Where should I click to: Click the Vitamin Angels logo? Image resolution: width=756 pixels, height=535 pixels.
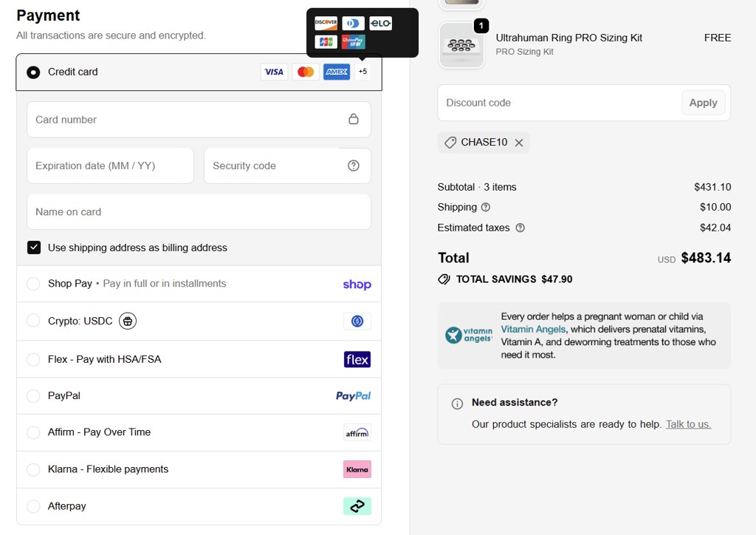[469, 335]
